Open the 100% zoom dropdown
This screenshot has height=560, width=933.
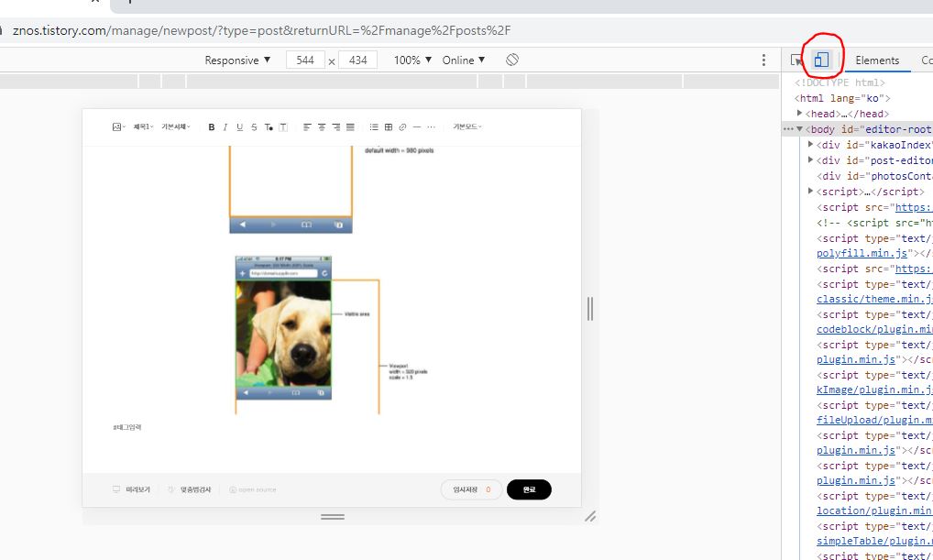click(412, 60)
